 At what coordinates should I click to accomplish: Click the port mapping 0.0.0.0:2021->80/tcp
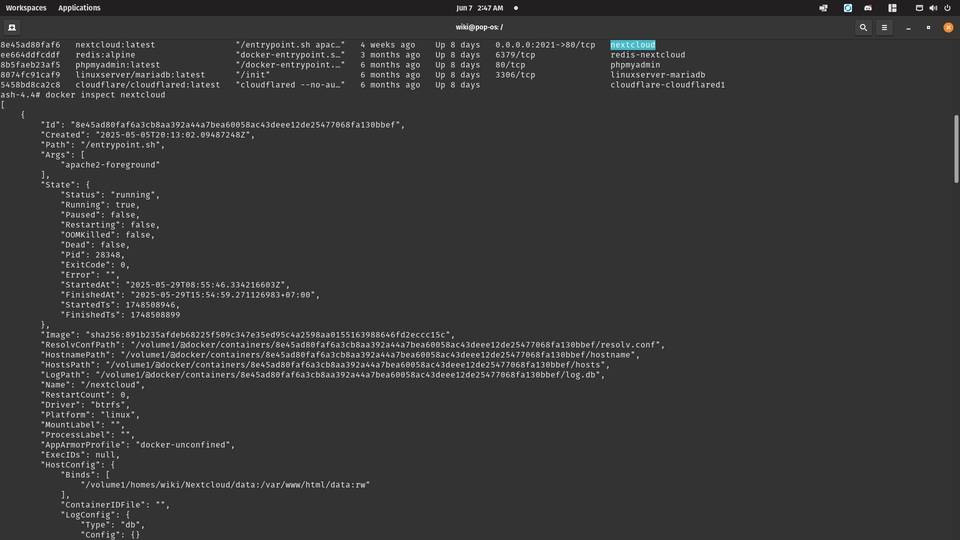(x=545, y=45)
